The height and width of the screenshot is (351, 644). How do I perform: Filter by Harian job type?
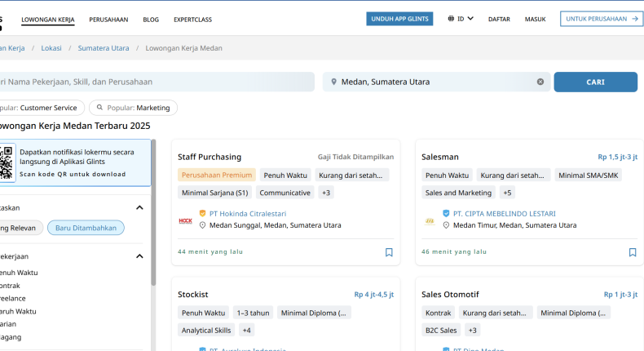[8, 324]
